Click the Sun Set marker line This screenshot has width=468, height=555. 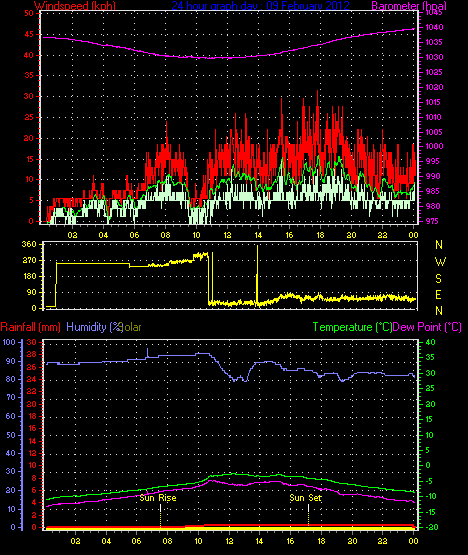pos(308,515)
